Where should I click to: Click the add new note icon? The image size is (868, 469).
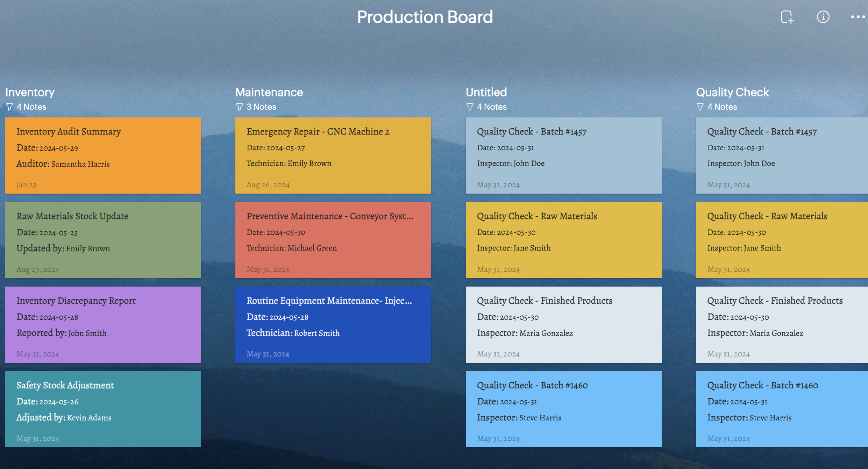787,17
